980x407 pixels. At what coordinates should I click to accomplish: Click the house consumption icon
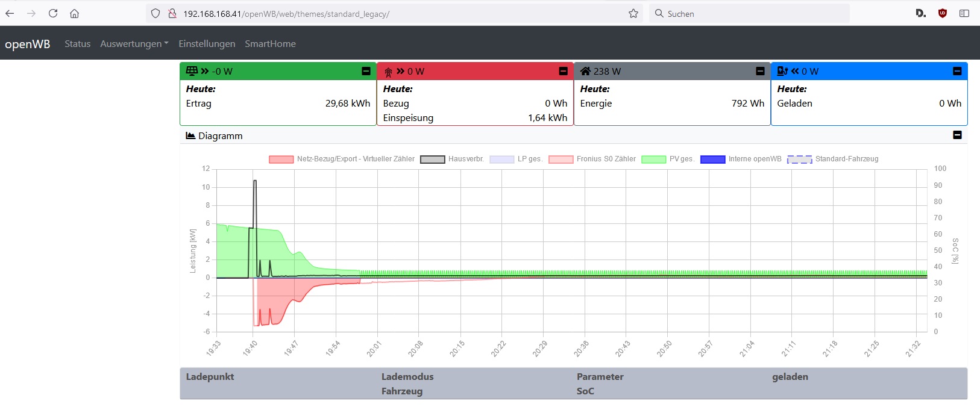pos(585,71)
